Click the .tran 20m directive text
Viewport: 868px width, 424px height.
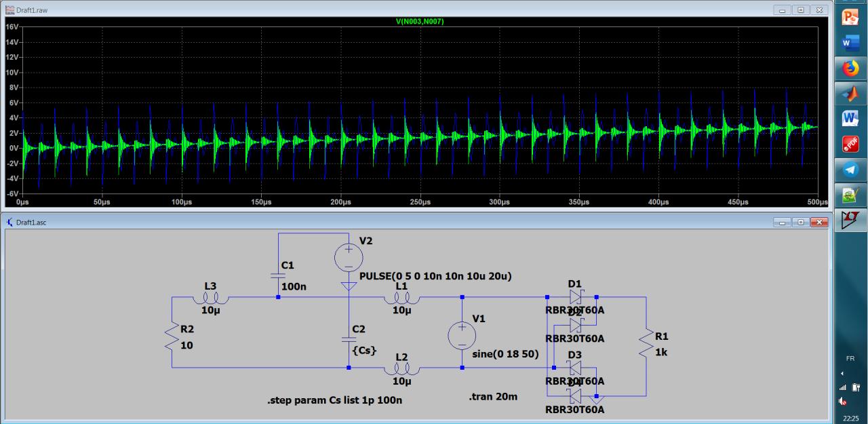(x=493, y=396)
